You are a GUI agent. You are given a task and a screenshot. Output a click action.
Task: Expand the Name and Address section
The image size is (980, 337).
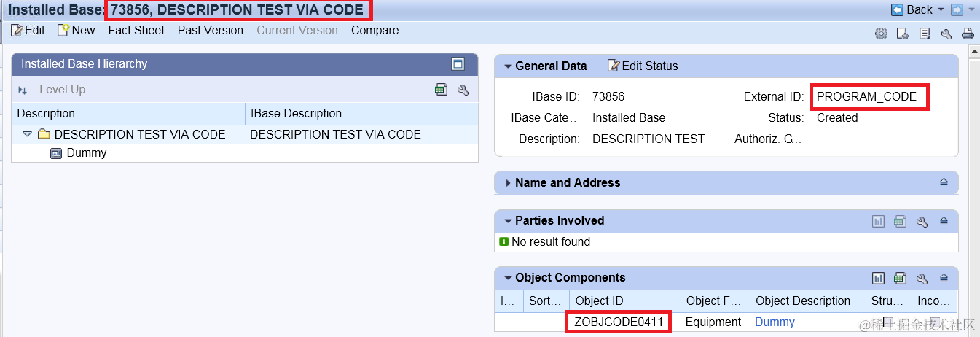tap(508, 183)
